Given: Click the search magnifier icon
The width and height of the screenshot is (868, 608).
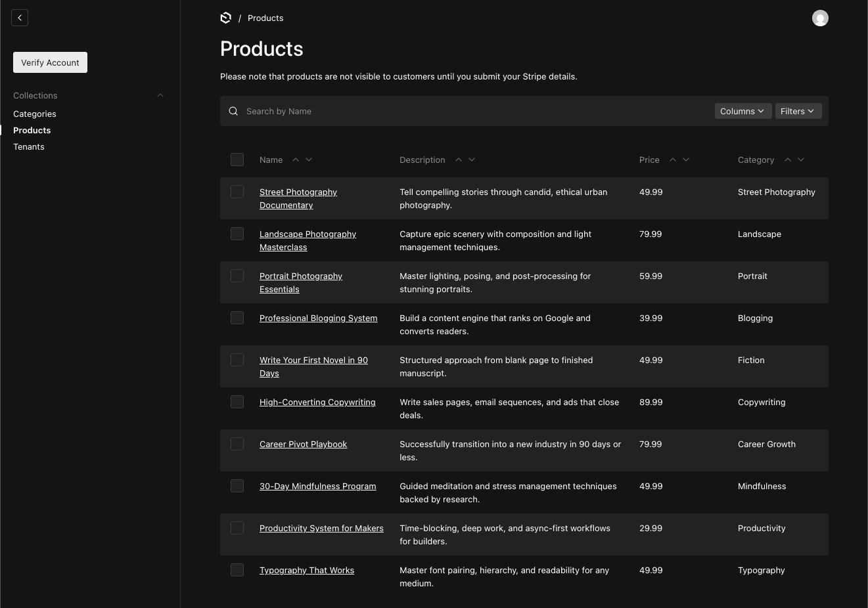Looking at the screenshot, I should click(x=233, y=111).
